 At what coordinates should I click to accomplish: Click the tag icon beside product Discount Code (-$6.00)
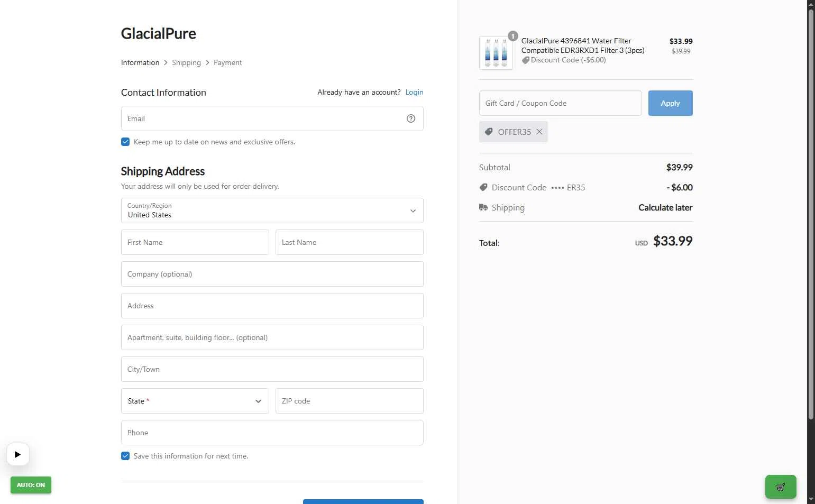[x=526, y=60]
